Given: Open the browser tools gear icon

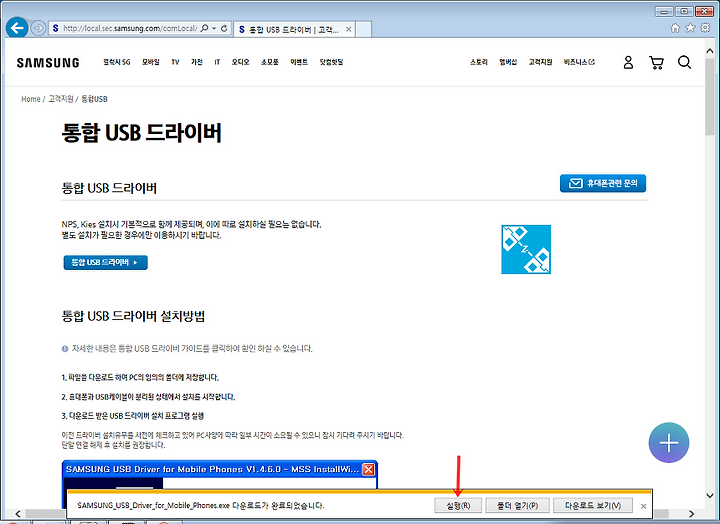Looking at the screenshot, I should [705, 28].
